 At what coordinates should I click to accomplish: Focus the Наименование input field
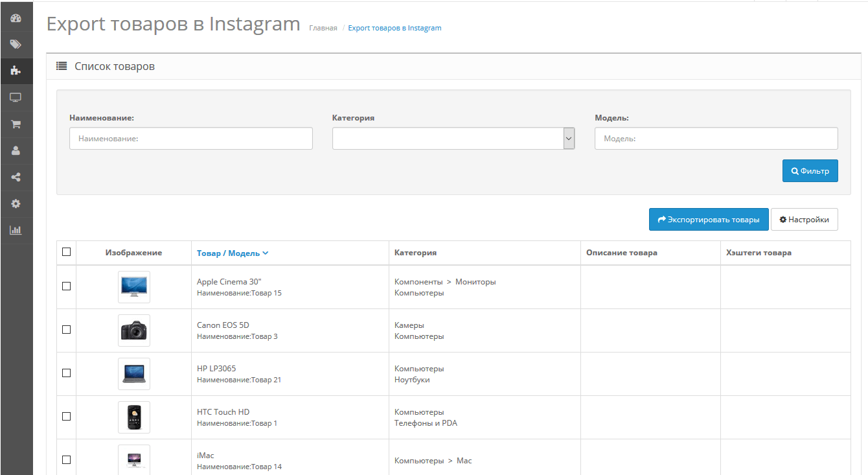coord(191,138)
